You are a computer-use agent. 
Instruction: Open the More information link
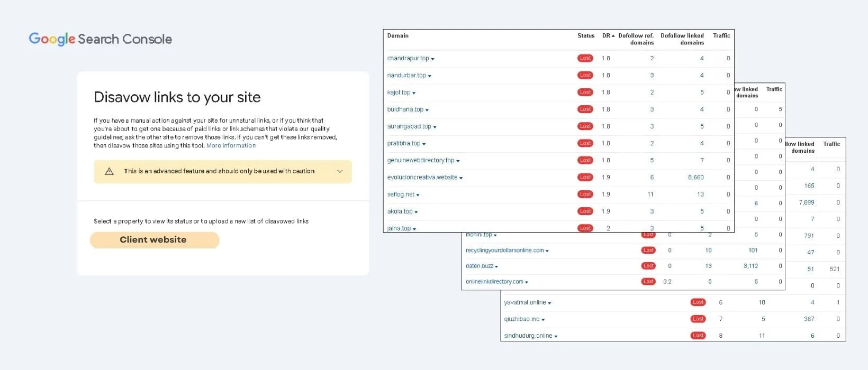[231, 146]
